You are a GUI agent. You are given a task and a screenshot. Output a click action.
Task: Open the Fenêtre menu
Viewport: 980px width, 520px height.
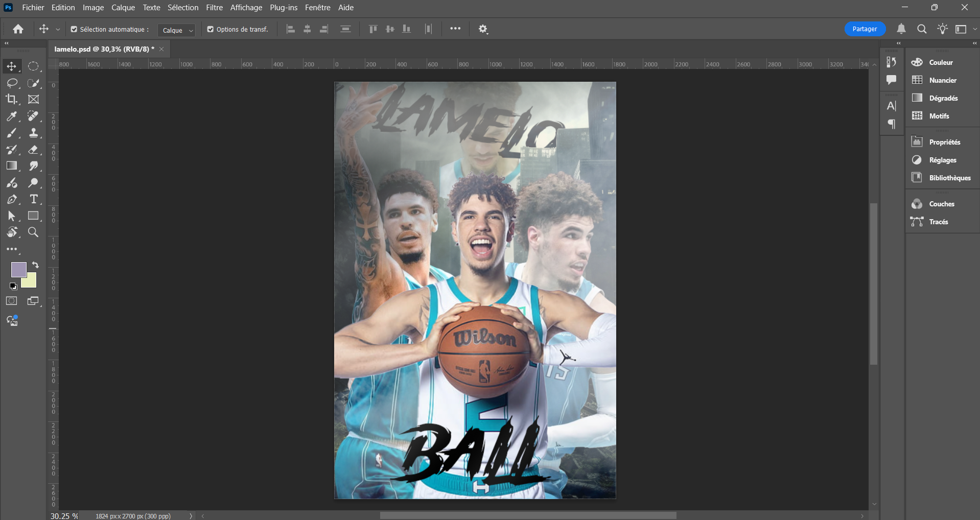(x=317, y=8)
